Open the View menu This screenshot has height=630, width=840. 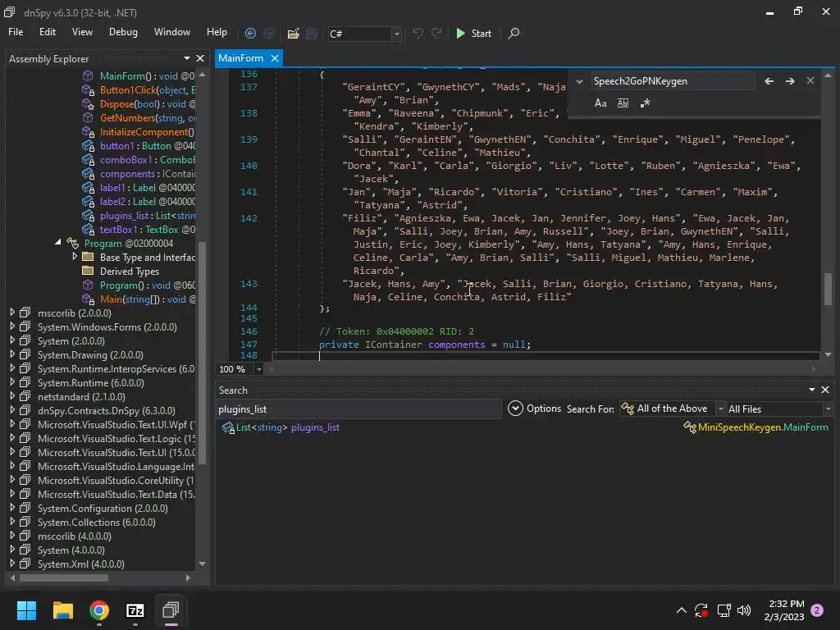82,32
